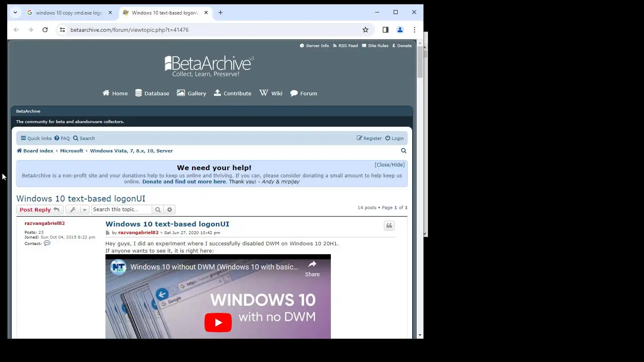
Task: Open the Gallery section
Action: tap(192, 93)
